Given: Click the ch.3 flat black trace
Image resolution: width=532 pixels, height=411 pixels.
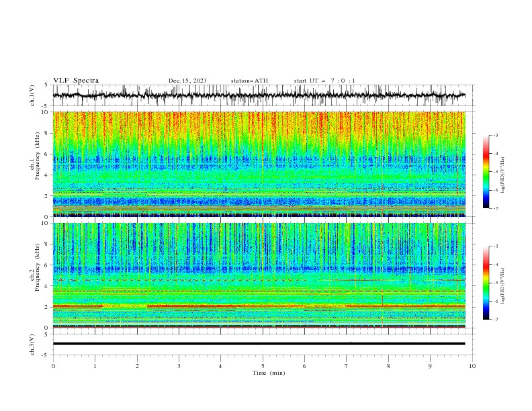Looking at the screenshot, I should coord(259,344).
